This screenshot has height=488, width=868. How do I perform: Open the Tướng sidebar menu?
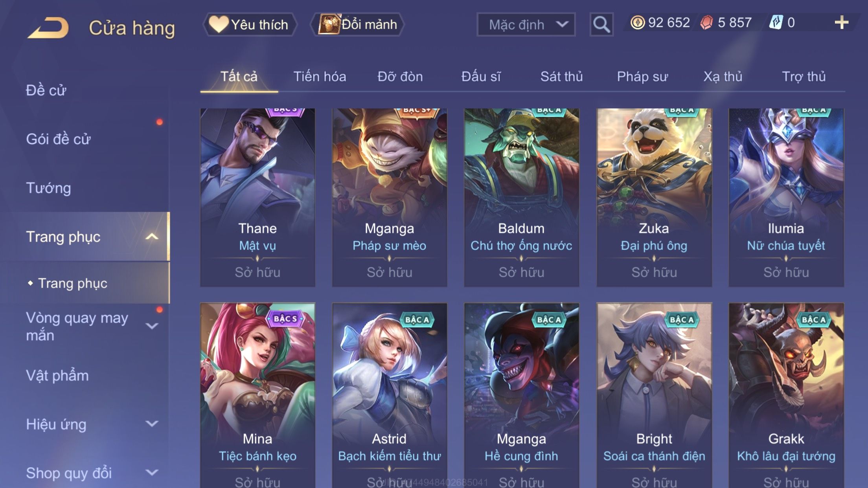(x=49, y=188)
